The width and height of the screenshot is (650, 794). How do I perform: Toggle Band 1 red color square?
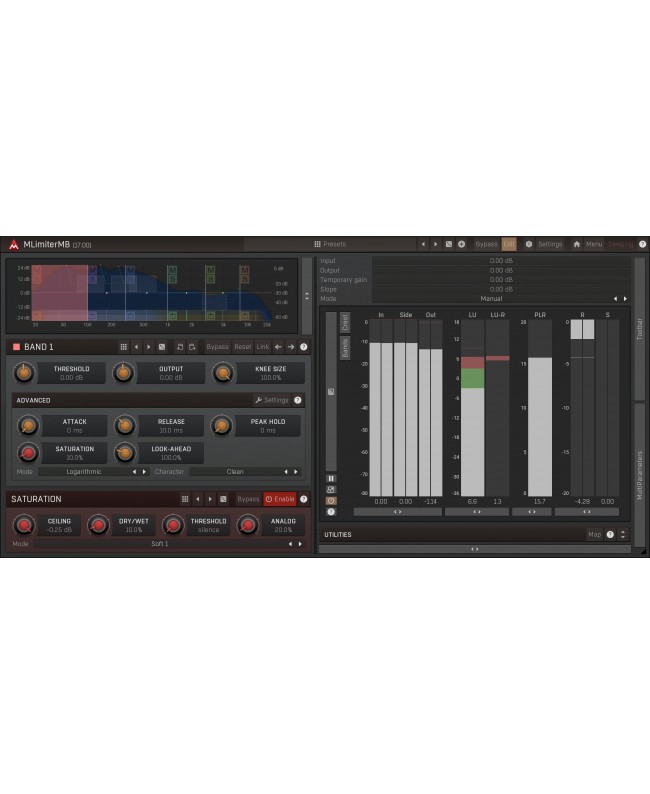[x=16, y=347]
